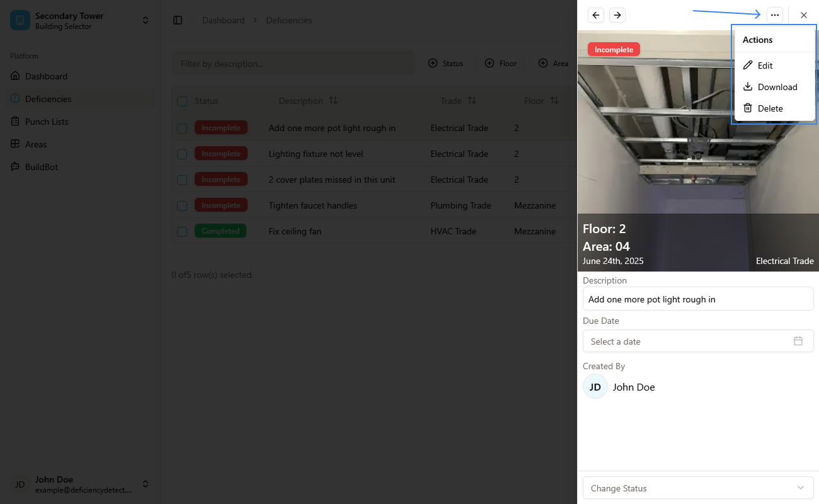Click the calendar icon in Due Date
Viewport: 819px width, 504px height.
[x=798, y=341]
